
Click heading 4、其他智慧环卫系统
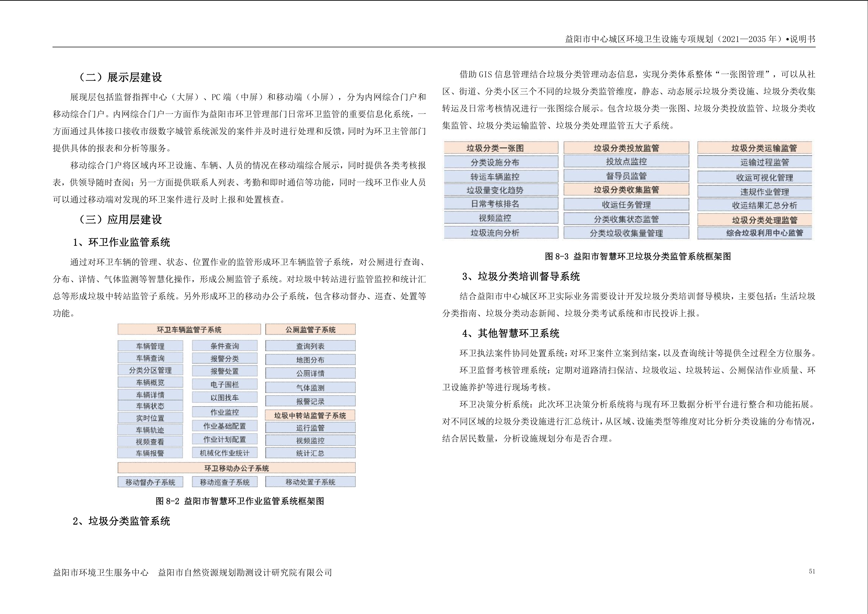click(510, 333)
